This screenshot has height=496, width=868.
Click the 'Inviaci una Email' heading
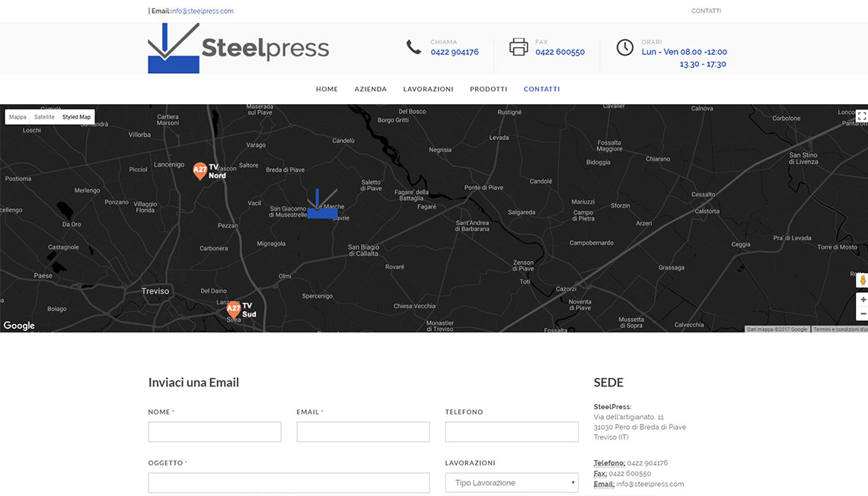pos(193,383)
